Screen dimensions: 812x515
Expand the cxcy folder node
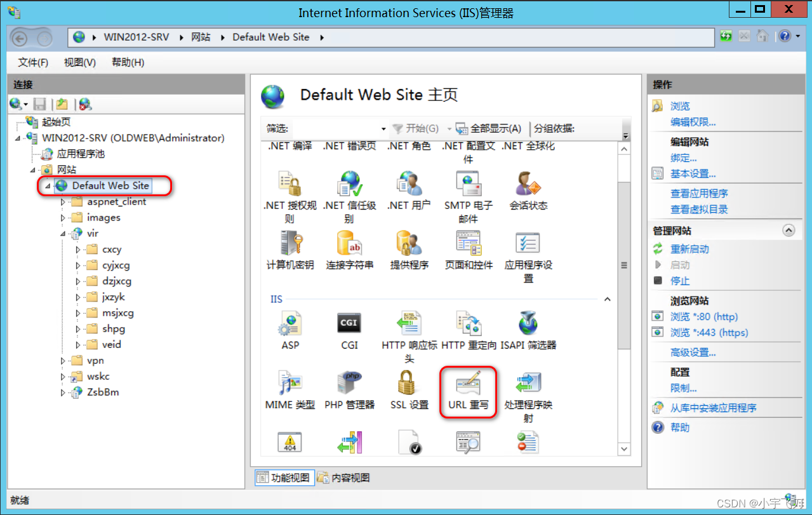78,250
